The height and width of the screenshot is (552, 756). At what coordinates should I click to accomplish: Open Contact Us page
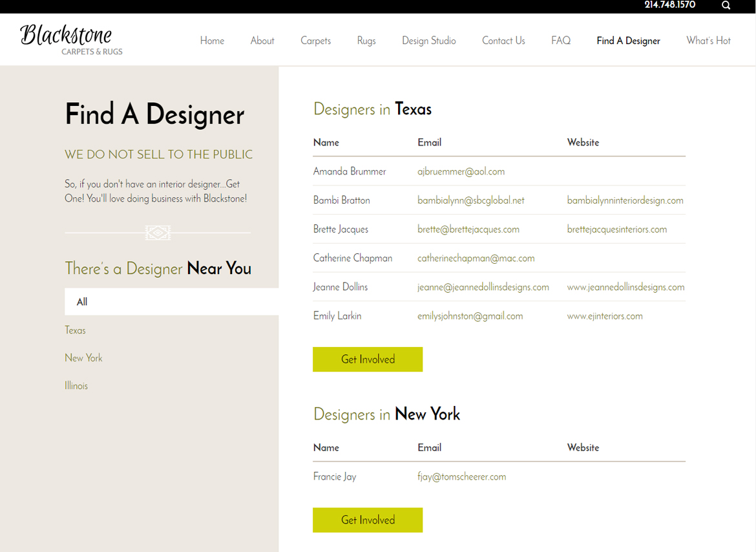[x=503, y=41]
